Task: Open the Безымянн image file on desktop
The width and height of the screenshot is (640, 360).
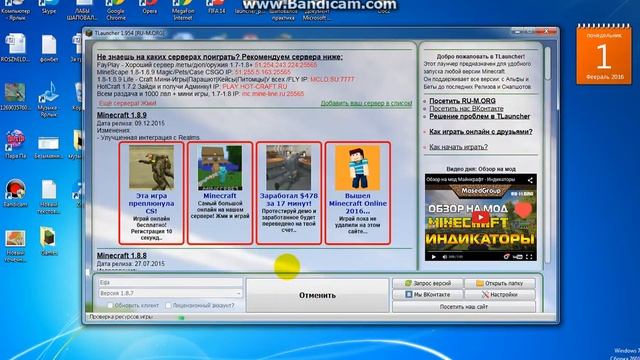Action: pos(49,147)
